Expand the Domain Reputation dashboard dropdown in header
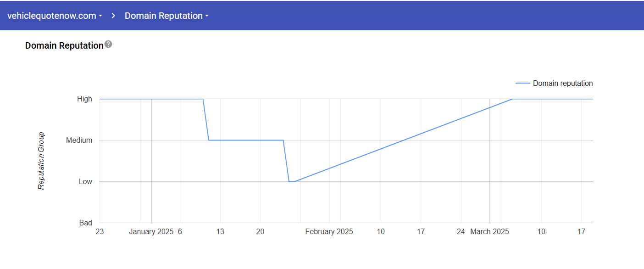 167,16
